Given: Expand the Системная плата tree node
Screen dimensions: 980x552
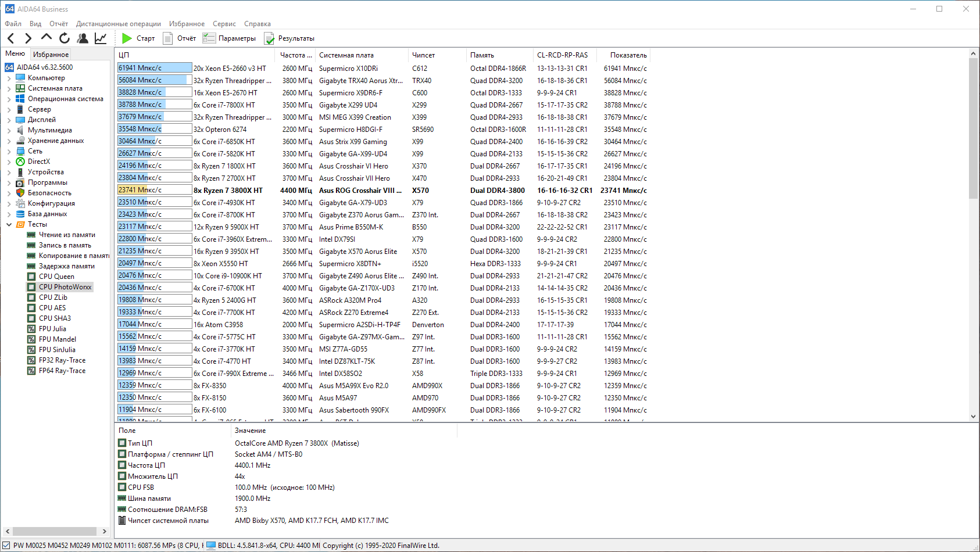Looking at the screenshot, I should coord(9,88).
